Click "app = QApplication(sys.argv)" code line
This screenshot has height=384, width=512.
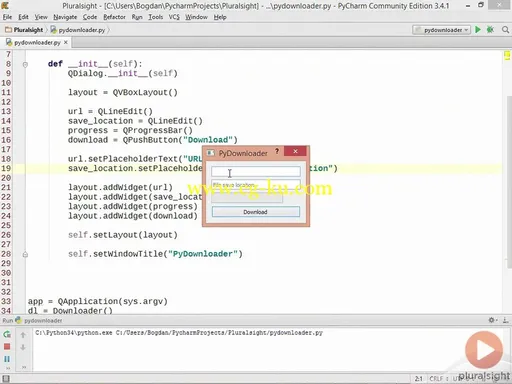coord(98,301)
